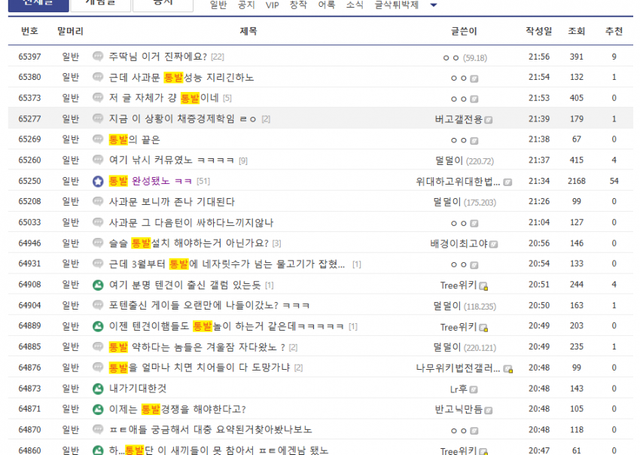Click the gallog icon next to 위대하고위대한법
The height and width of the screenshot is (455, 640).
click(x=508, y=182)
